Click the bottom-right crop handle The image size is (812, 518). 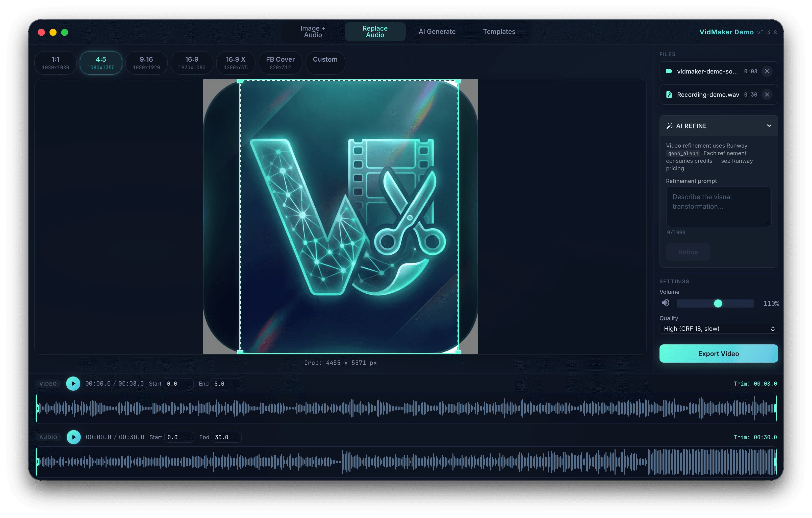(x=458, y=352)
